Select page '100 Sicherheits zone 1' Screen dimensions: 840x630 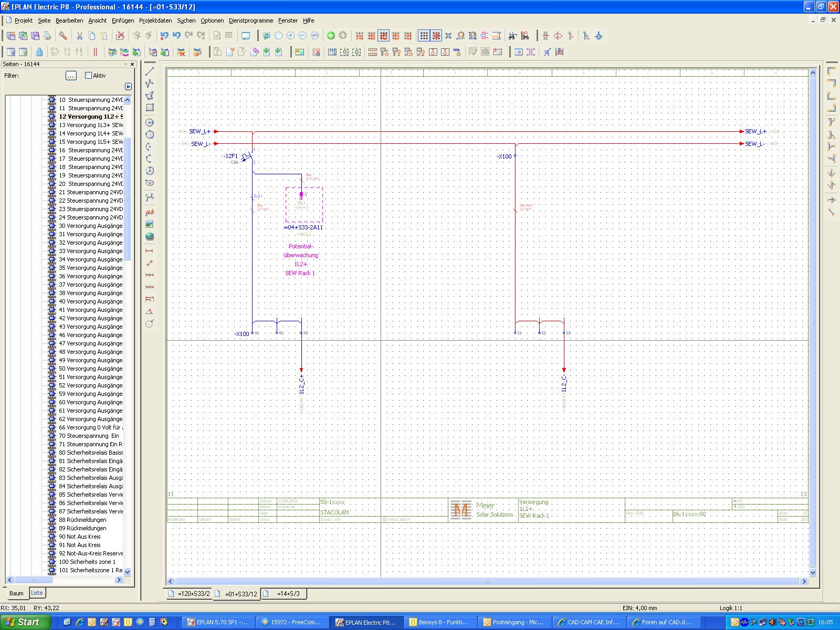pyautogui.click(x=87, y=562)
